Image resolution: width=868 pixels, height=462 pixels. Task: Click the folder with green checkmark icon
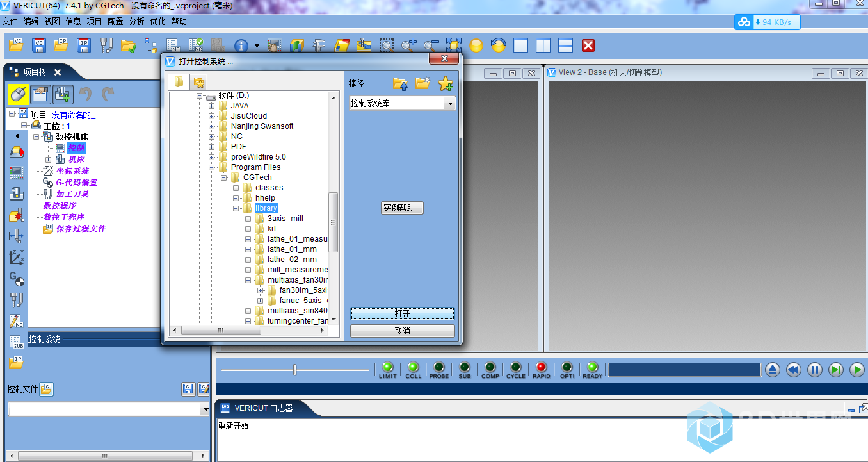click(x=128, y=45)
